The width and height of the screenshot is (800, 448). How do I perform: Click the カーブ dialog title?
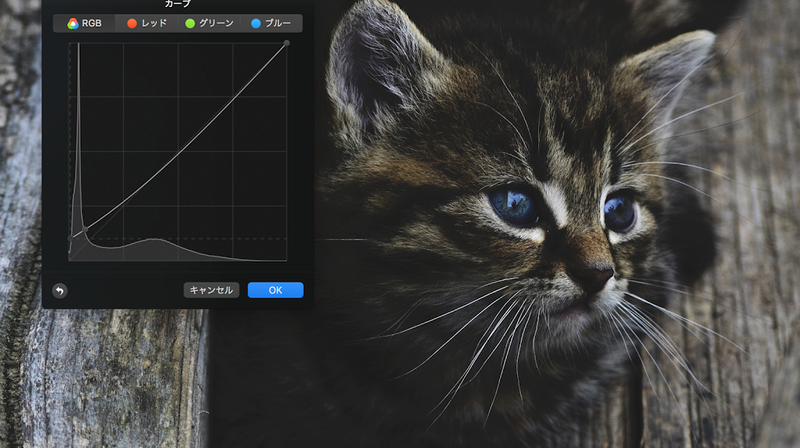click(177, 5)
